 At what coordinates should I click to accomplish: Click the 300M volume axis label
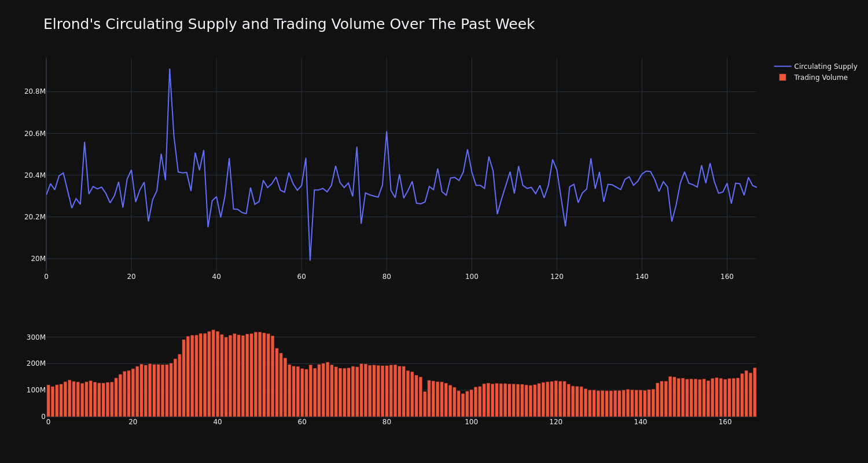36,337
